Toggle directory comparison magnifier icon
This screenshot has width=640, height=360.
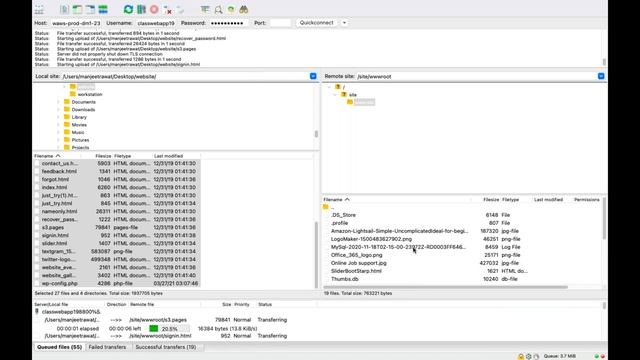[218, 9]
